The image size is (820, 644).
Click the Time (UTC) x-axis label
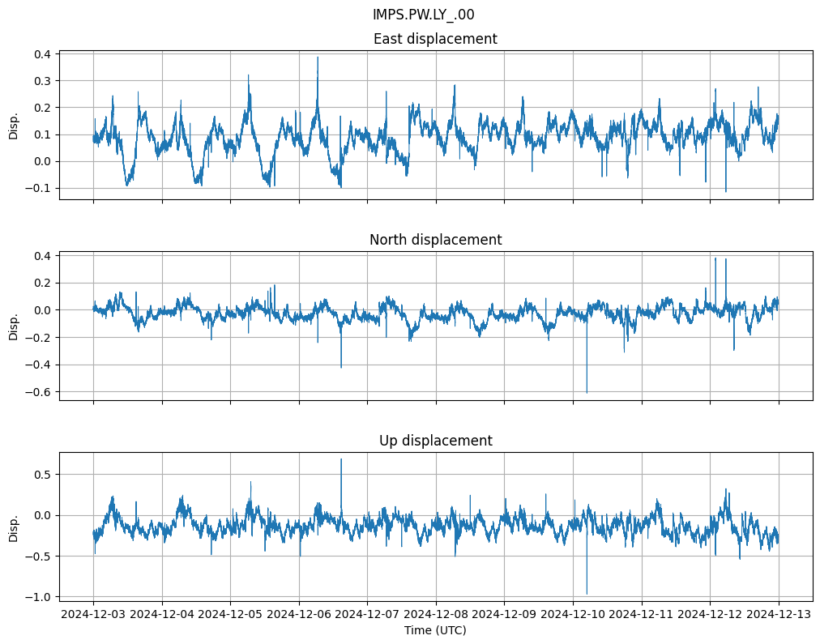tap(435, 629)
